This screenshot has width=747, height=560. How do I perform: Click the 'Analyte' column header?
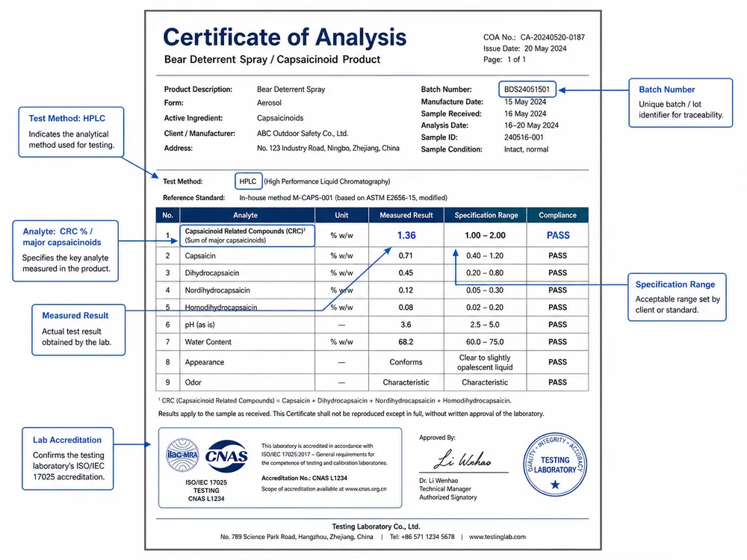click(x=245, y=215)
